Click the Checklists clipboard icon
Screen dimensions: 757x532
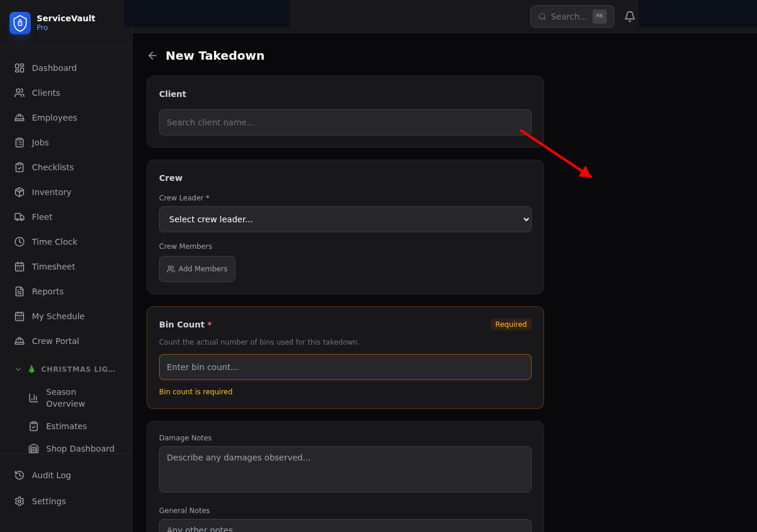[20, 167]
